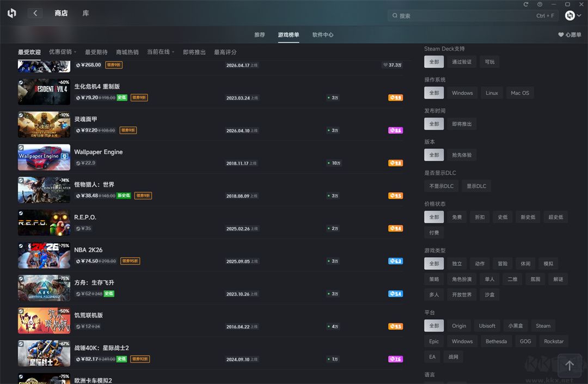Viewport: 588px width, 384px height.
Task: Select the 商城热销 ranking tab
Action: pos(127,52)
